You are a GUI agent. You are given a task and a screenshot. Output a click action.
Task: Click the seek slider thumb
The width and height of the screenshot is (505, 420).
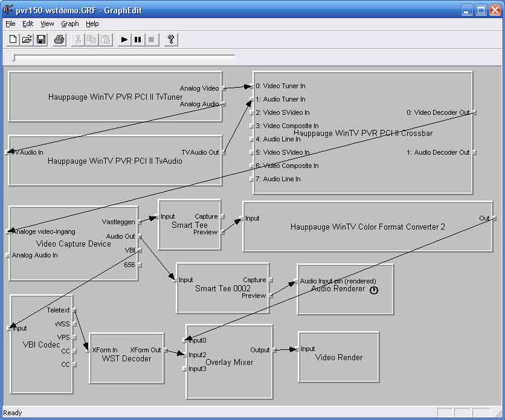[x=13, y=57]
